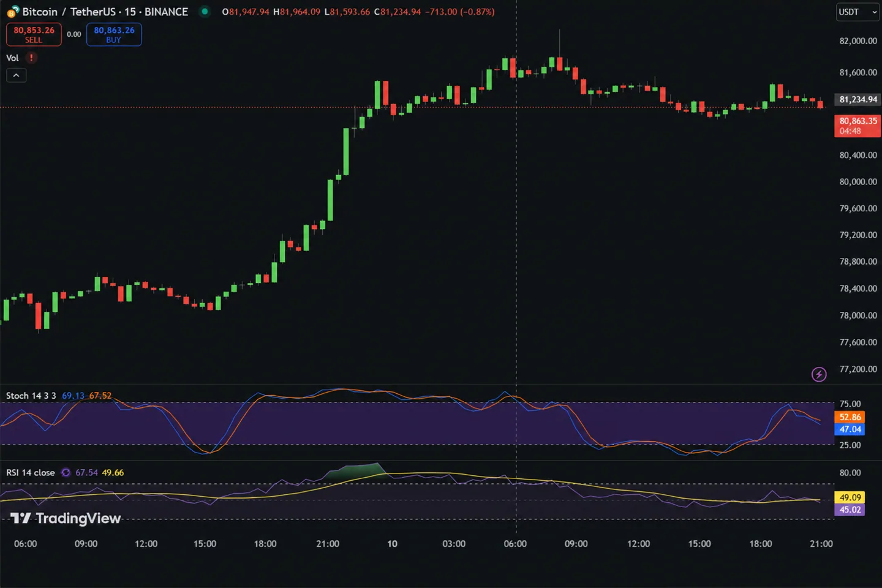The image size is (882, 588).
Task: Click the RSI value 67.54
Action: pos(86,473)
